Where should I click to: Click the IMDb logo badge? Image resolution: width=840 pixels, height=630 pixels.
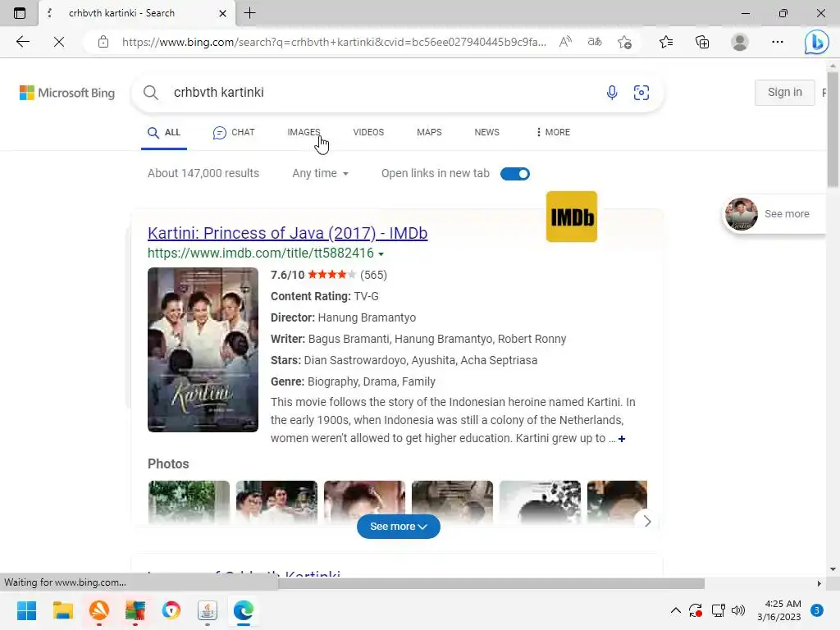572,217
